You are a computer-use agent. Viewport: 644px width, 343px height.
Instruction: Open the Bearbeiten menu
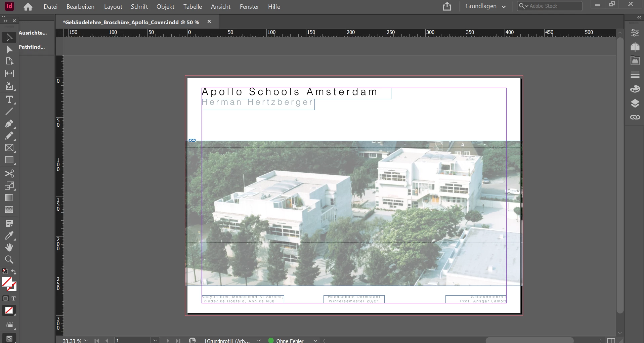pos(80,6)
